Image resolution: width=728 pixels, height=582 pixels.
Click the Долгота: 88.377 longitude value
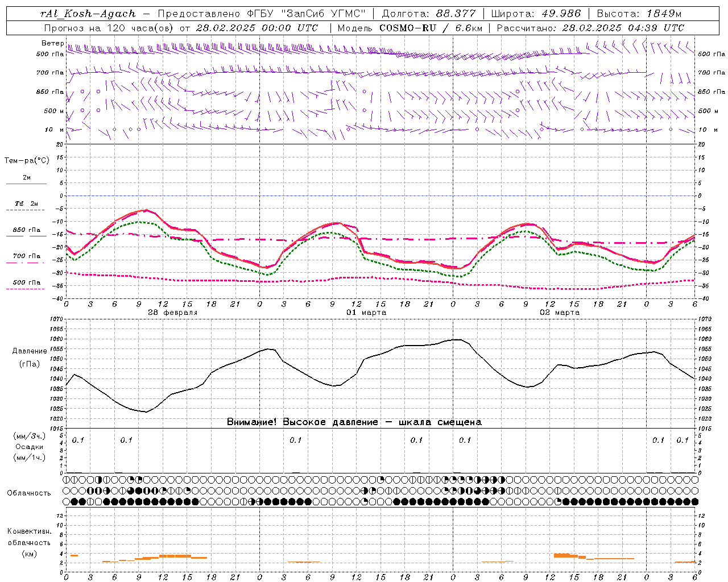428,14
